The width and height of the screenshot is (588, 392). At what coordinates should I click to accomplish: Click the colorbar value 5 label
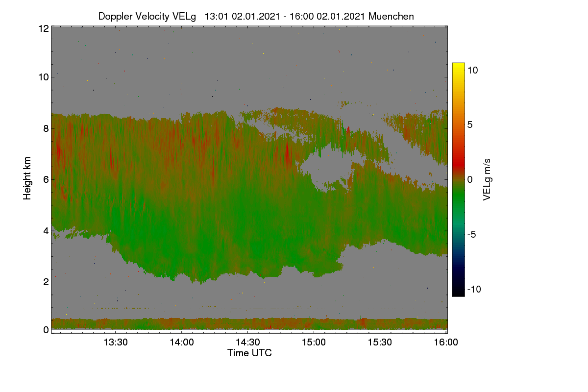[x=469, y=124]
